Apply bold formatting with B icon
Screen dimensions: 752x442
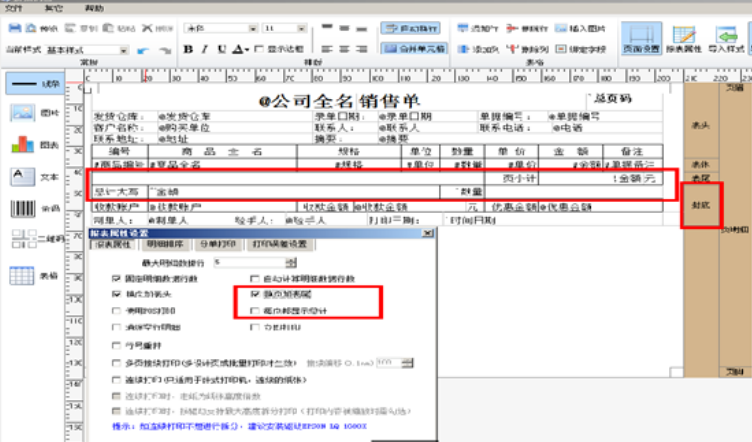pyautogui.click(x=188, y=48)
